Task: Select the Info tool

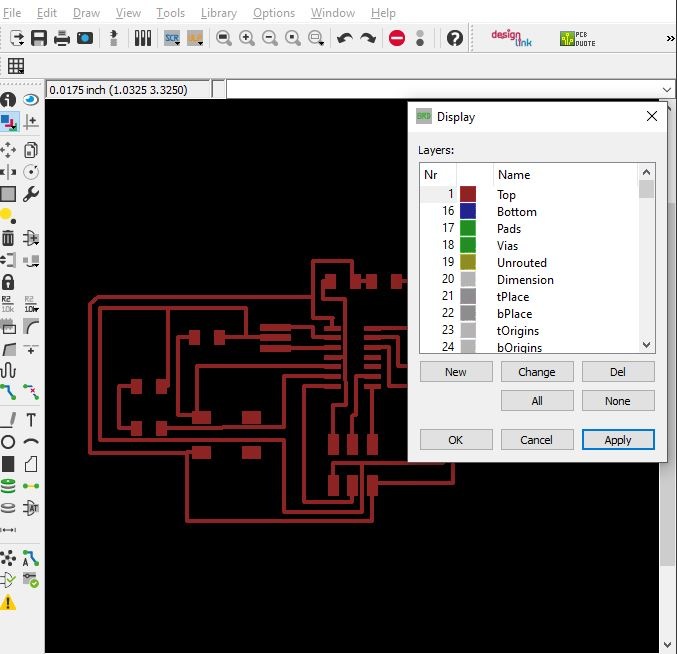Action: (x=8, y=100)
